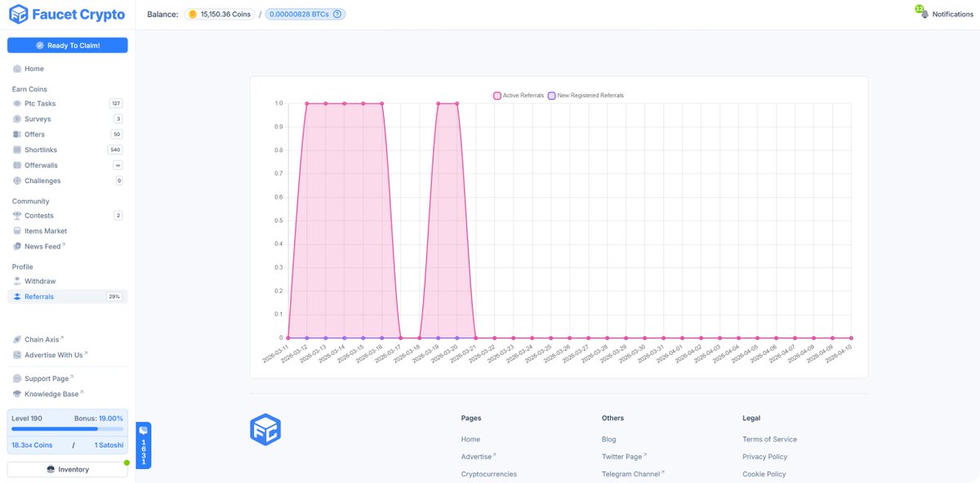Click the Bonus 19.00% text
The height and width of the screenshot is (483, 980).
pyautogui.click(x=98, y=418)
